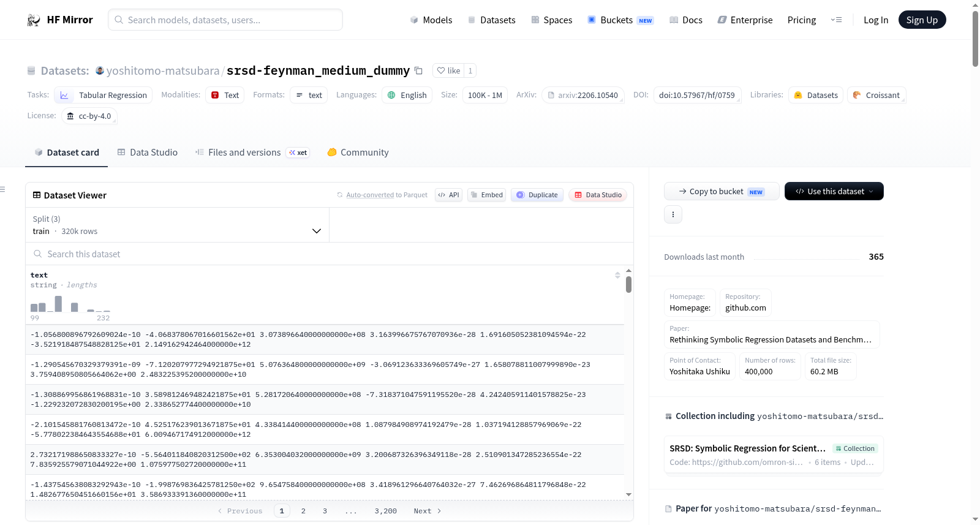This screenshot has width=980, height=525.
Task: Expand the train split dropdown
Action: click(x=177, y=225)
